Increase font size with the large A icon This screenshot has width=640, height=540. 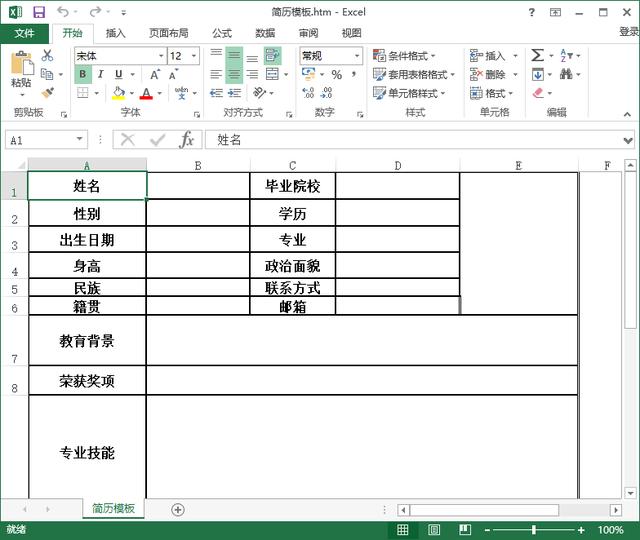point(155,75)
